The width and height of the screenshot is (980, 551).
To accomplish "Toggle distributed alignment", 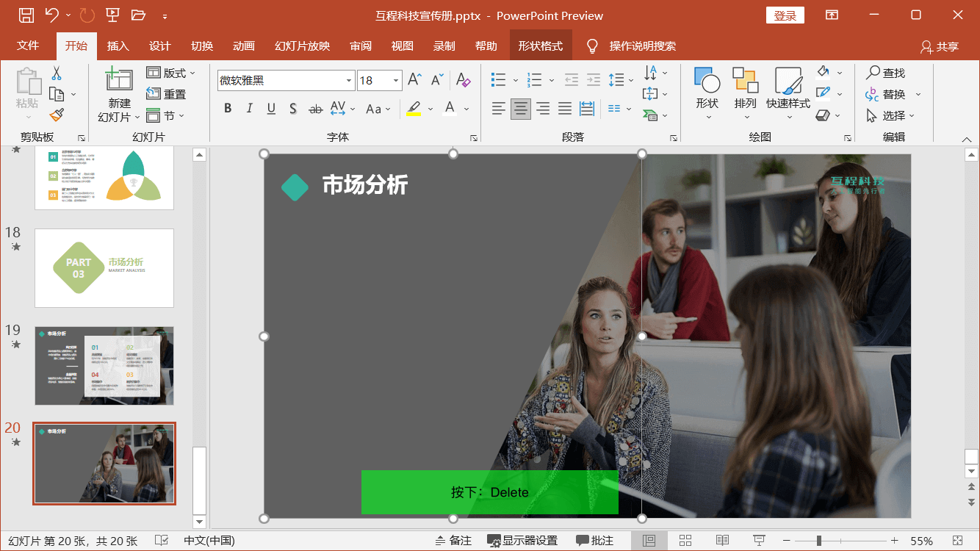I will [x=587, y=109].
